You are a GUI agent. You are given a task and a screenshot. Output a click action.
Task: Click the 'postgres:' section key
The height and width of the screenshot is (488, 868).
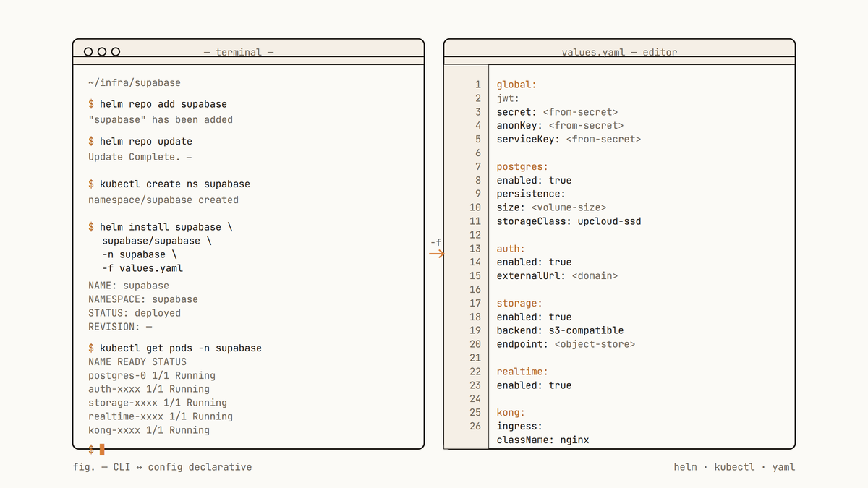(x=522, y=166)
